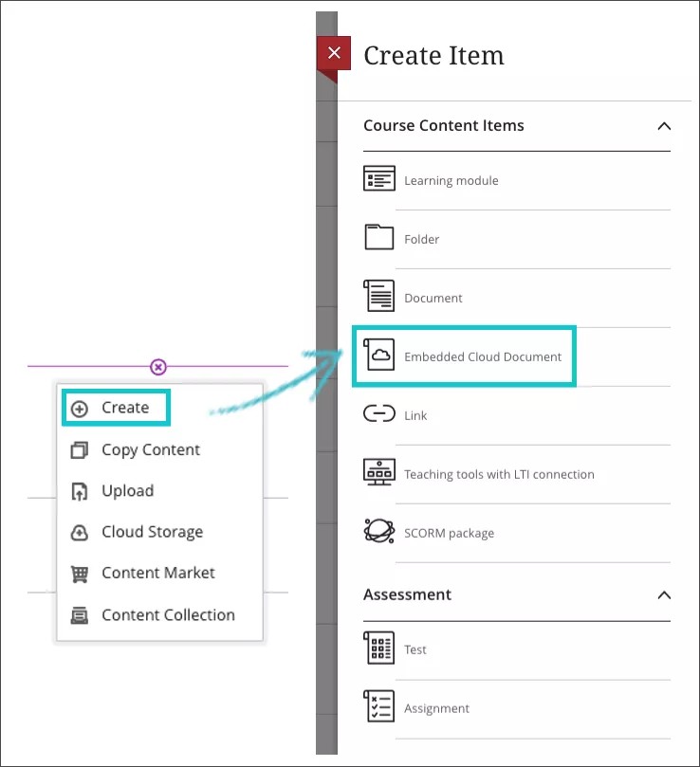Click the Assignment checklist icon
The width and height of the screenshot is (700, 767).
(379, 707)
